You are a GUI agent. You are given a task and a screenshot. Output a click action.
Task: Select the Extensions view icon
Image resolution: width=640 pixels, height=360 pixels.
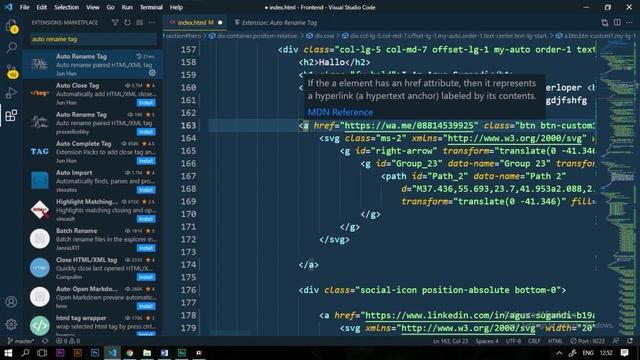click(11, 116)
